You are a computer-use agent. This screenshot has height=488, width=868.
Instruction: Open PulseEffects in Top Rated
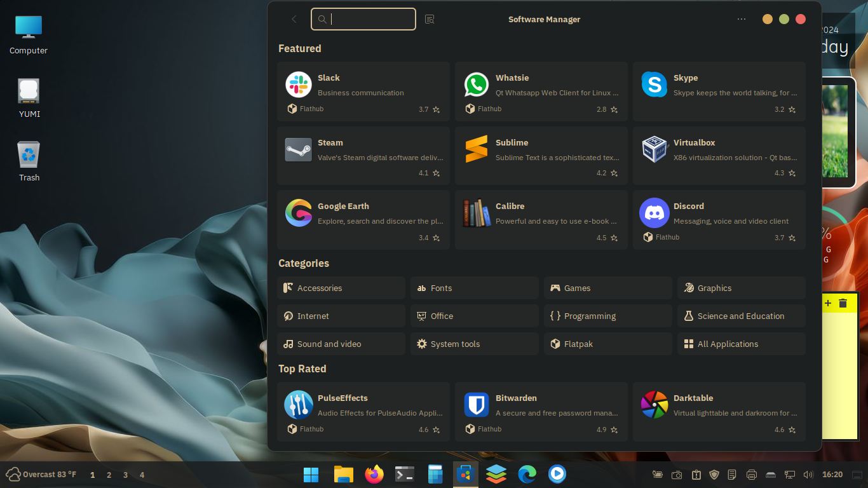(363, 412)
